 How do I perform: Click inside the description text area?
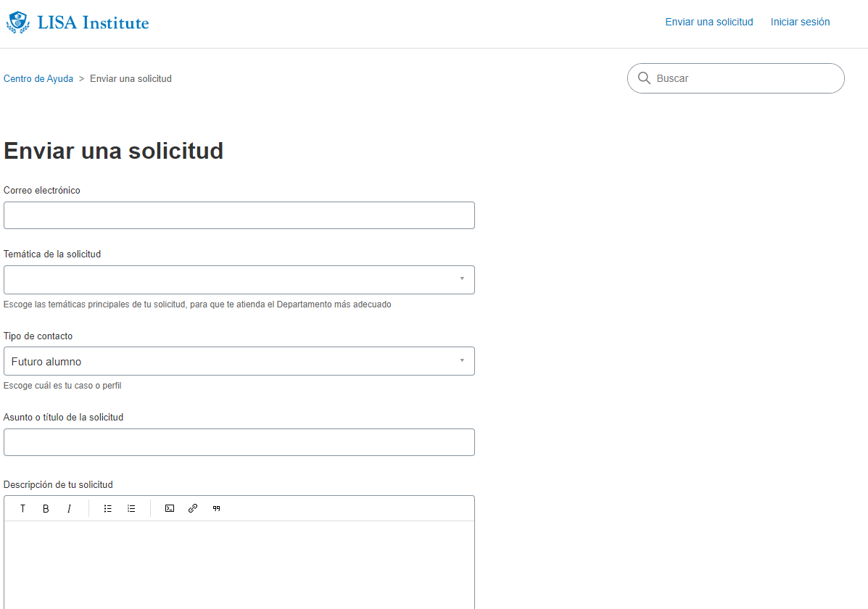(x=239, y=565)
